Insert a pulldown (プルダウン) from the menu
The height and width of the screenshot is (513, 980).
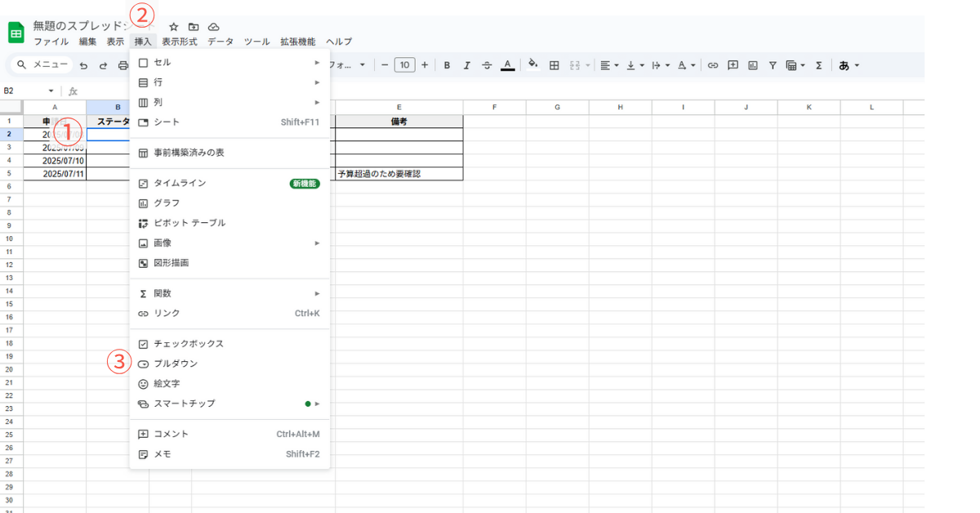coord(176,364)
